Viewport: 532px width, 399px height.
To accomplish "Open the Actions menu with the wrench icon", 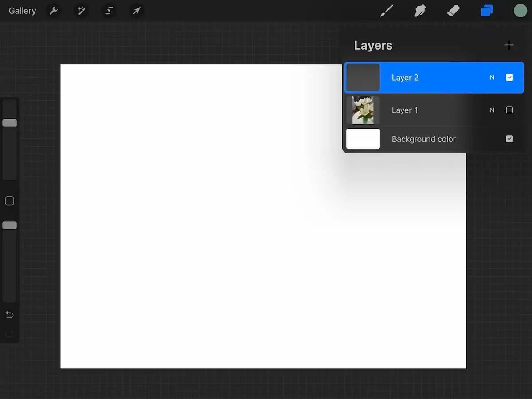I will tap(53, 11).
